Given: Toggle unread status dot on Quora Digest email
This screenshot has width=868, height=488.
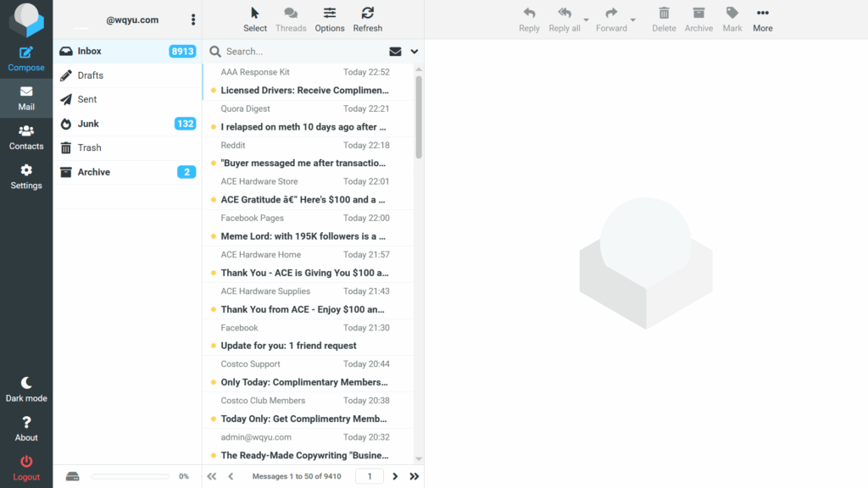Looking at the screenshot, I should [213, 127].
